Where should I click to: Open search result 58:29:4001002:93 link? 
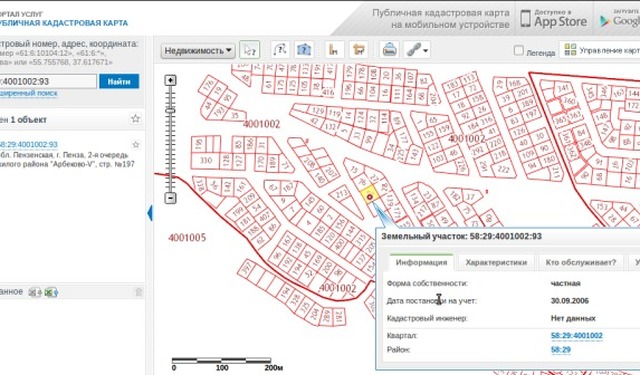[29, 144]
